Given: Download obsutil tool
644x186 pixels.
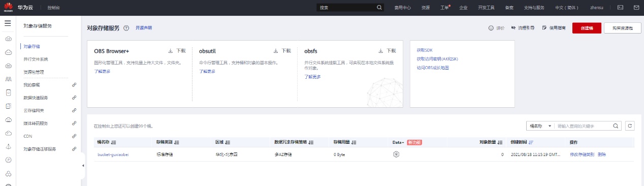Looking at the screenshot, I should (282, 51).
